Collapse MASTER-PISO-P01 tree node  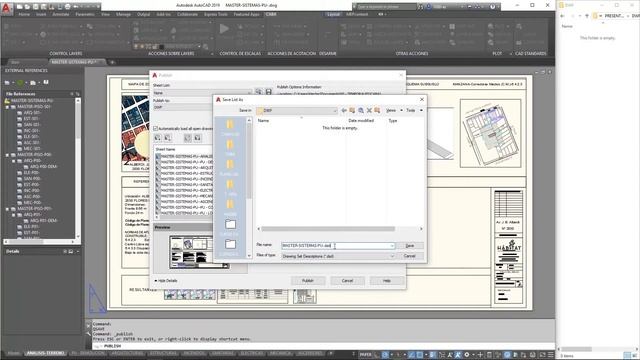[7, 209]
